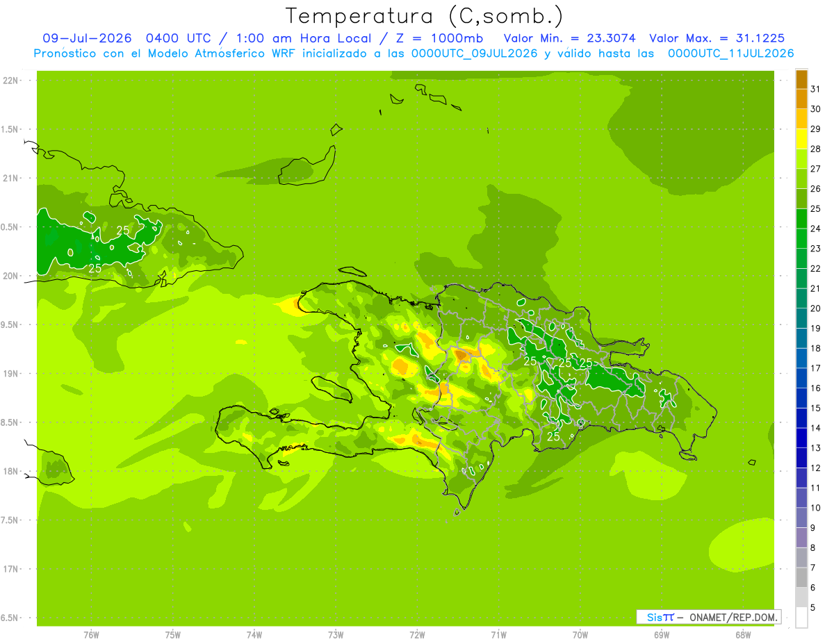Click the '19N' latitude axis label
Image resolution: width=834 pixels, height=644 pixels.
tap(10, 374)
